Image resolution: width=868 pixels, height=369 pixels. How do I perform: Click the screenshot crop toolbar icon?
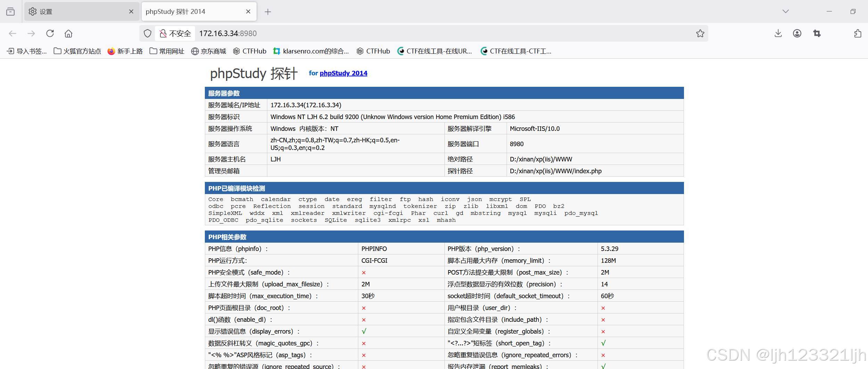click(x=817, y=33)
